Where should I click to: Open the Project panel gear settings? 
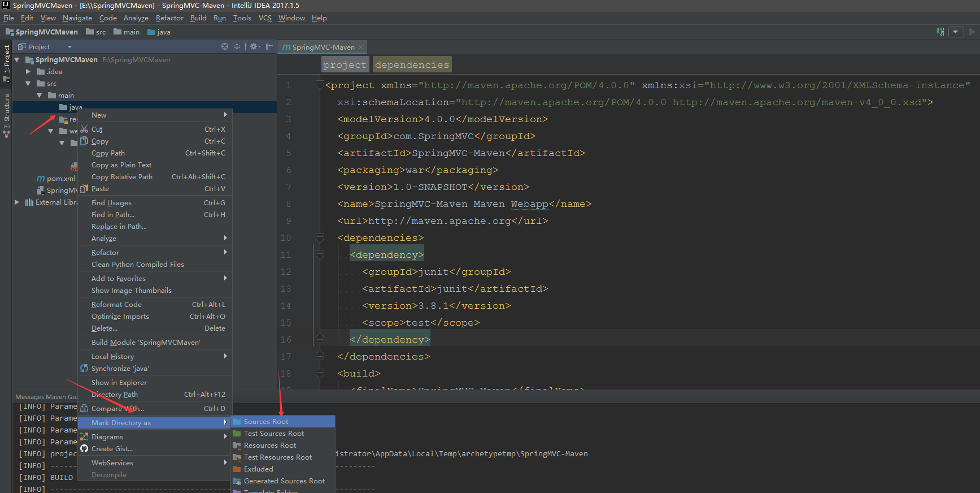(255, 46)
